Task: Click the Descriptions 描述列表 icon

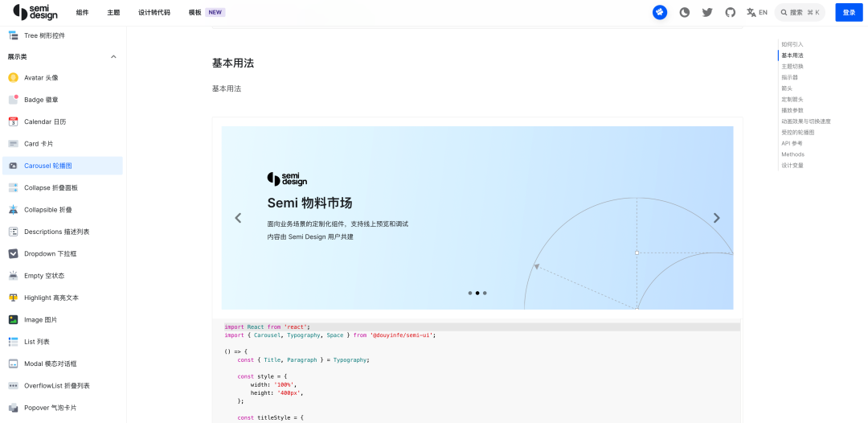Action: click(14, 232)
